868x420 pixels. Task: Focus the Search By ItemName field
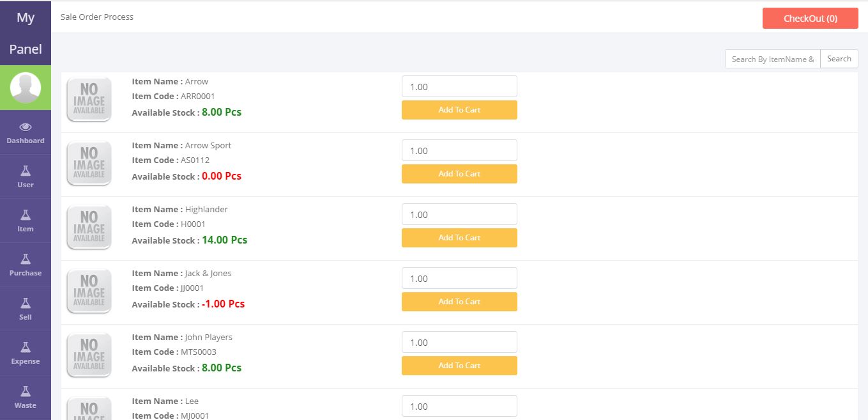coord(772,59)
